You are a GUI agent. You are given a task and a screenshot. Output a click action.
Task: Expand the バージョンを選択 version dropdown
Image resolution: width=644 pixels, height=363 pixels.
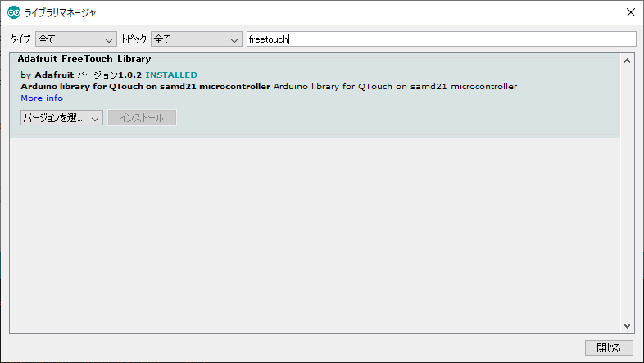click(x=61, y=118)
